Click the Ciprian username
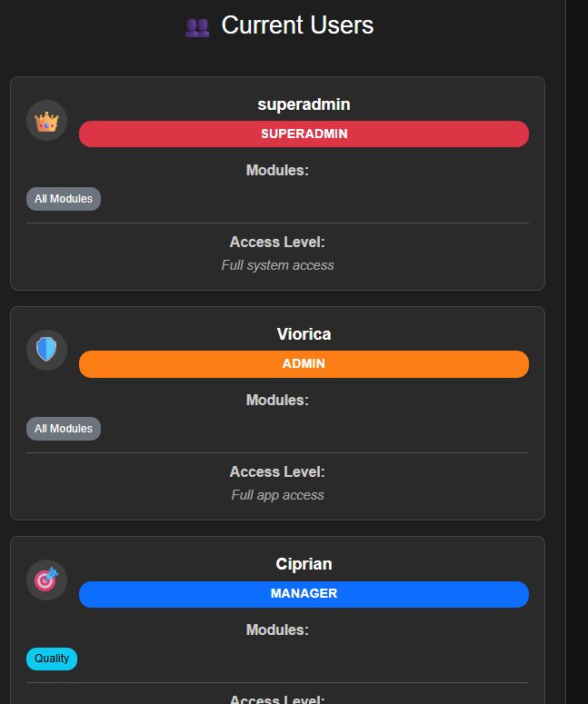Screen dimensions: 588x704 [304, 564]
